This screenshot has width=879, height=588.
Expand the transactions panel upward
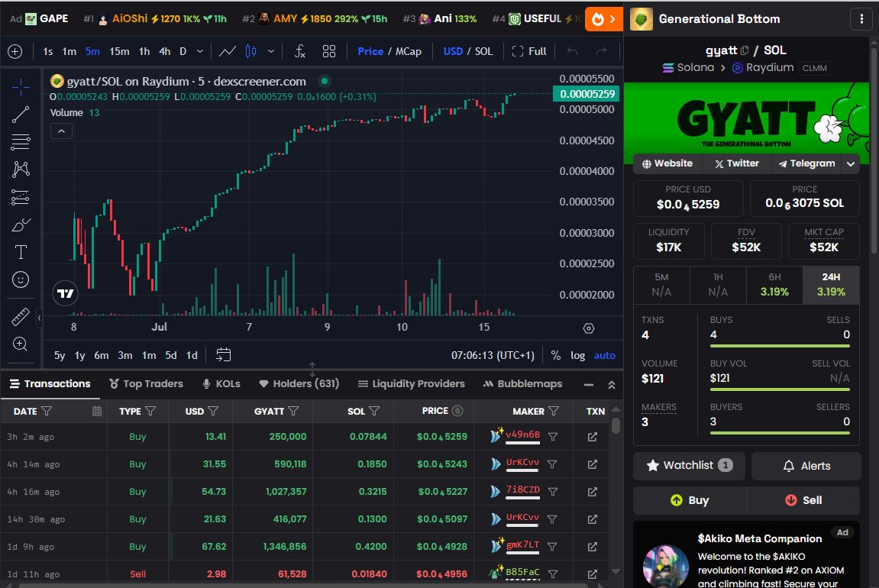pyautogui.click(x=612, y=385)
